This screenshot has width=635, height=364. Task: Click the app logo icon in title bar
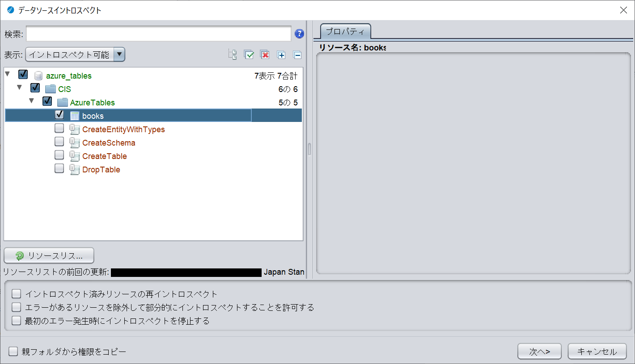(x=11, y=10)
